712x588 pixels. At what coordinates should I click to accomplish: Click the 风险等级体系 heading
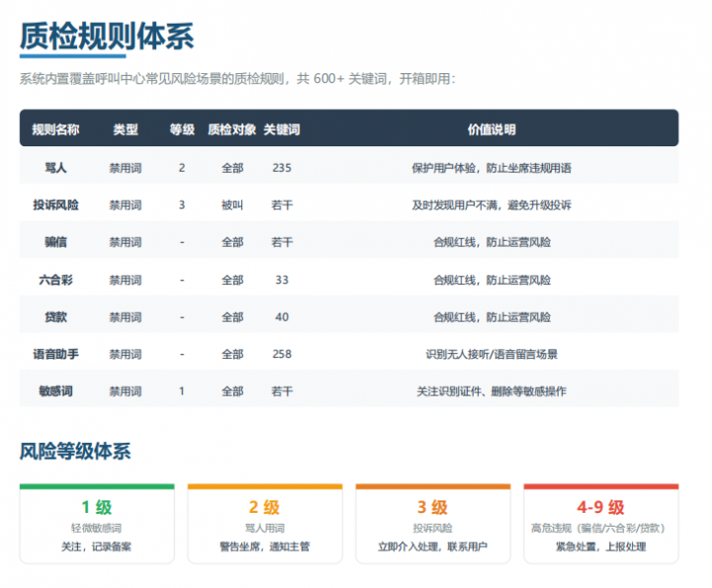[75, 451]
